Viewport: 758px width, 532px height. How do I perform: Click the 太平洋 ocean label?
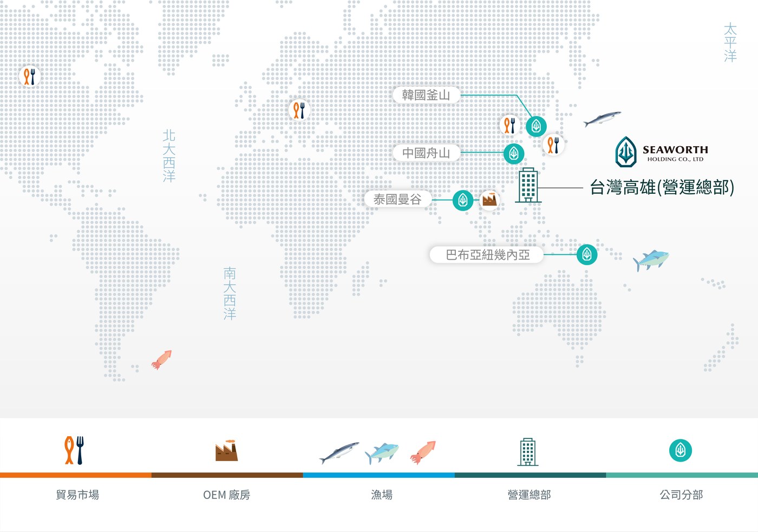tap(730, 42)
